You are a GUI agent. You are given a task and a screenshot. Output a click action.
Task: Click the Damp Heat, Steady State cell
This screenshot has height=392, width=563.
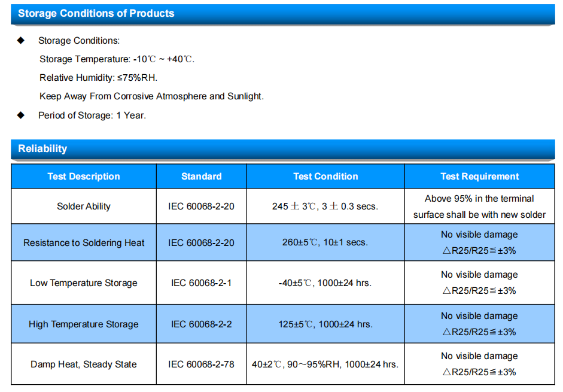tap(84, 364)
